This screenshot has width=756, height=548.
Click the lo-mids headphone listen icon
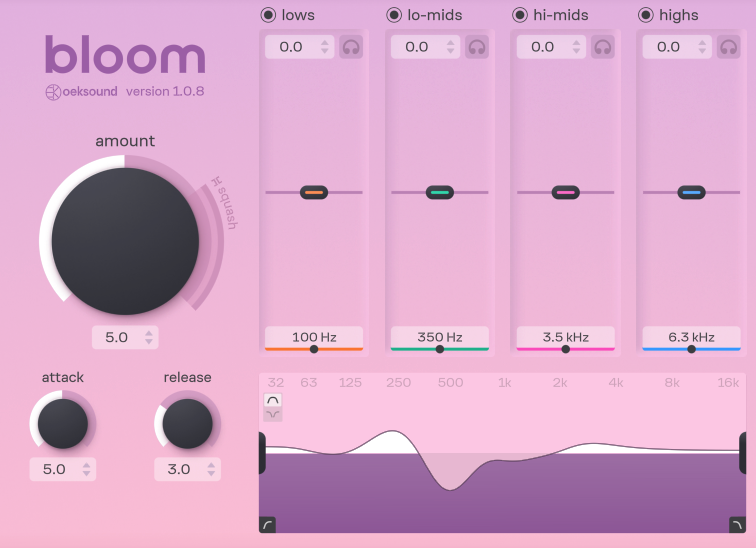pyautogui.click(x=476, y=47)
